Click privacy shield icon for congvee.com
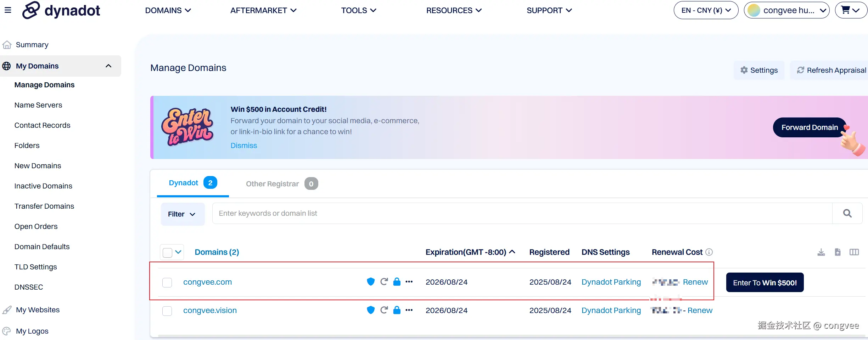Viewport: 868px width, 340px height. coord(370,282)
